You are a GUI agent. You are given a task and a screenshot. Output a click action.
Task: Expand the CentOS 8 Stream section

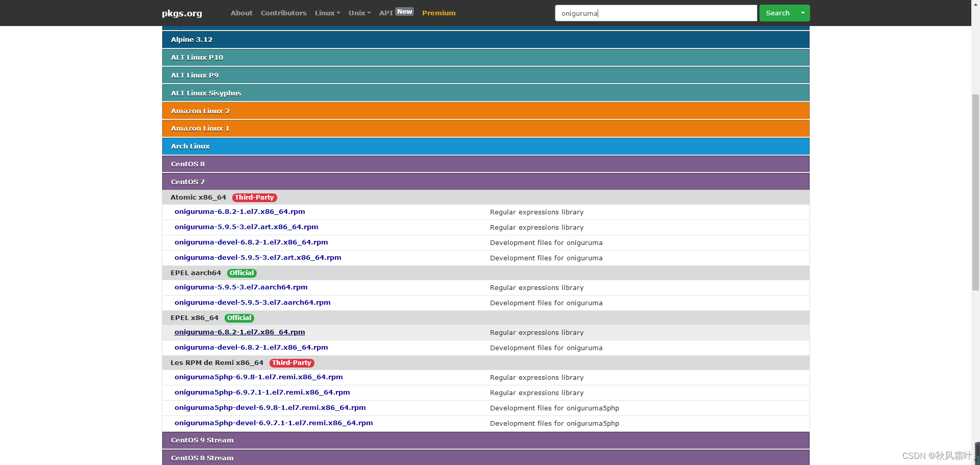[486, 458]
